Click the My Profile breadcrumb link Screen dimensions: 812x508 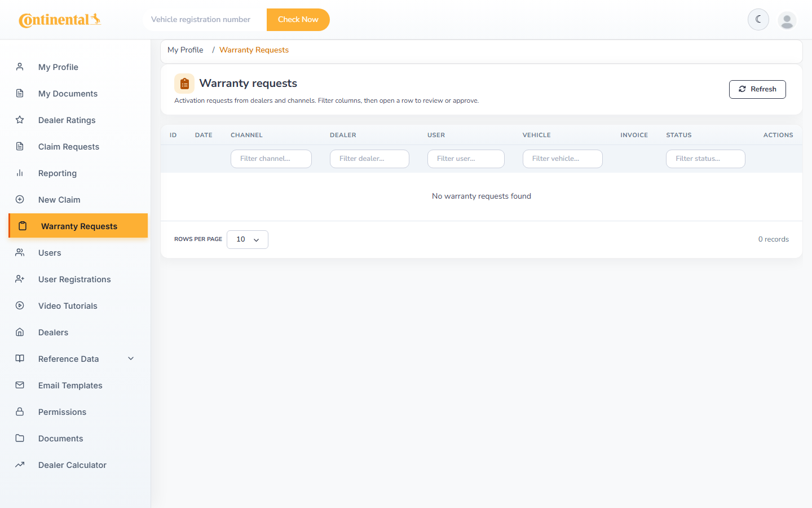pyautogui.click(x=185, y=50)
